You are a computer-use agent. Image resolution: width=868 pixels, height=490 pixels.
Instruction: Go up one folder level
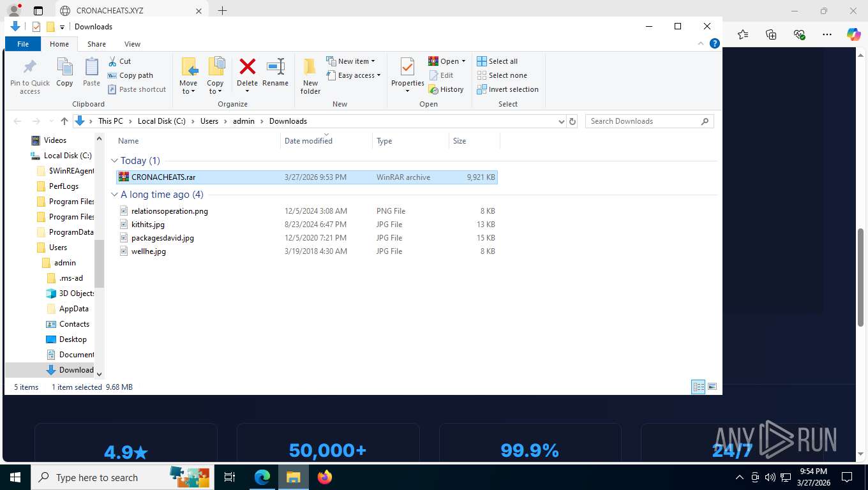[64, 121]
